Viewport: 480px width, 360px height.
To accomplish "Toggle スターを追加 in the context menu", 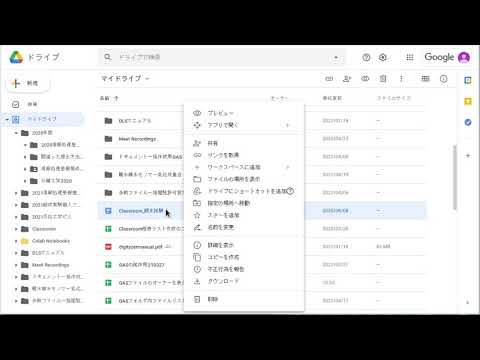I will (244, 215).
